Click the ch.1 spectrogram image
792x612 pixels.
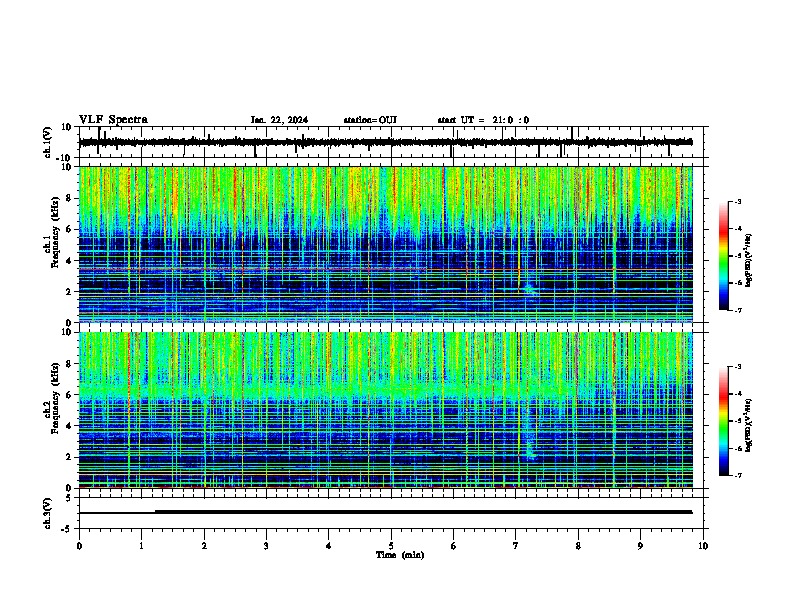(x=386, y=244)
